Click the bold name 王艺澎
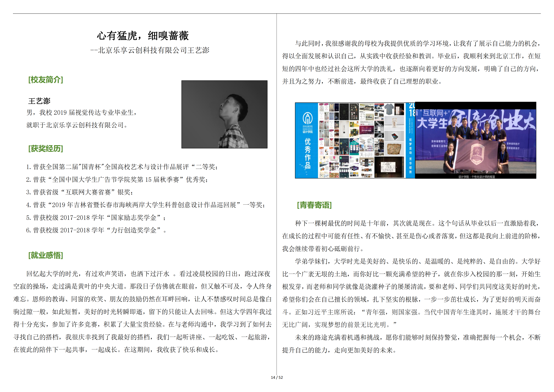This screenshot has width=554, height=392. pos(39,101)
